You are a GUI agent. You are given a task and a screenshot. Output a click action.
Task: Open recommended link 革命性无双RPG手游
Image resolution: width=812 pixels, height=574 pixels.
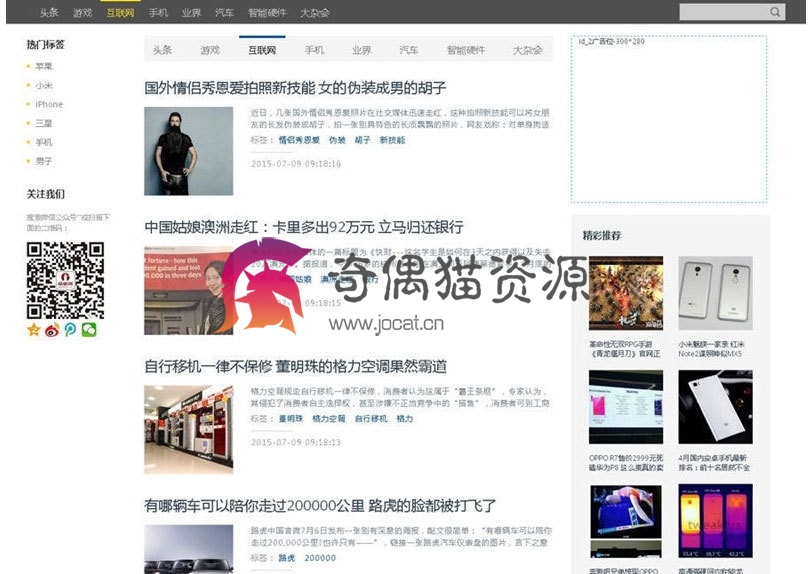625,349
